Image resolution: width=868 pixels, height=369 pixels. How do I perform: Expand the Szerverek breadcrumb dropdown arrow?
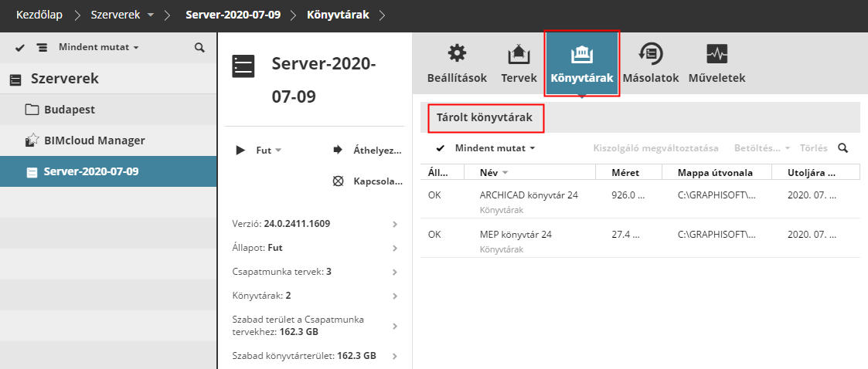click(151, 15)
